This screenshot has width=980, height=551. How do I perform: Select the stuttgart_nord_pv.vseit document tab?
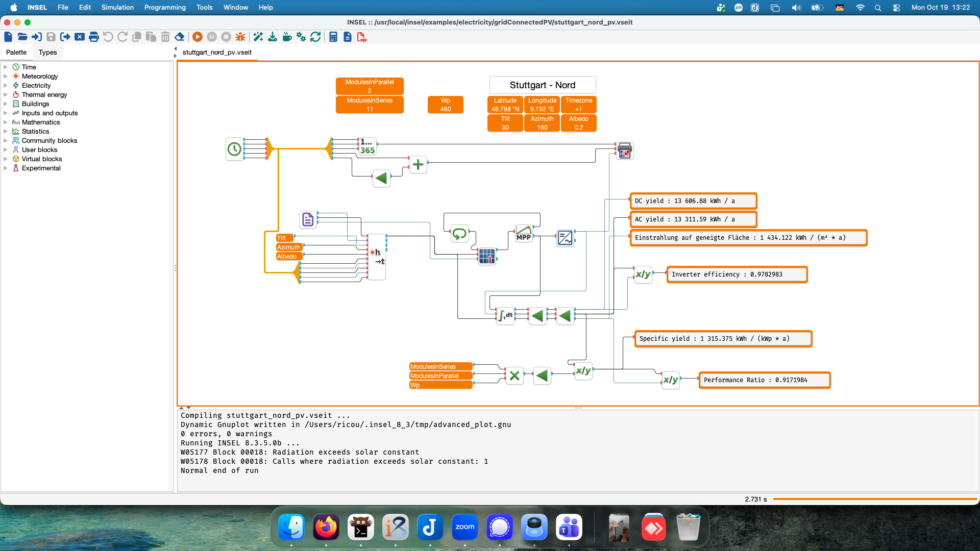217,52
